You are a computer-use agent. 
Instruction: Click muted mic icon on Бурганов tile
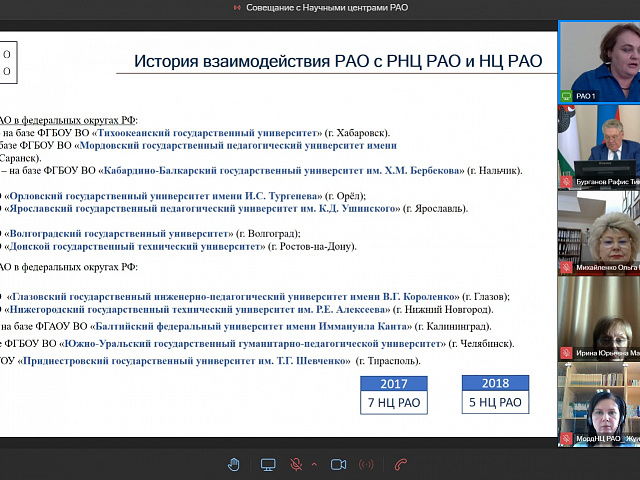[x=568, y=184]
